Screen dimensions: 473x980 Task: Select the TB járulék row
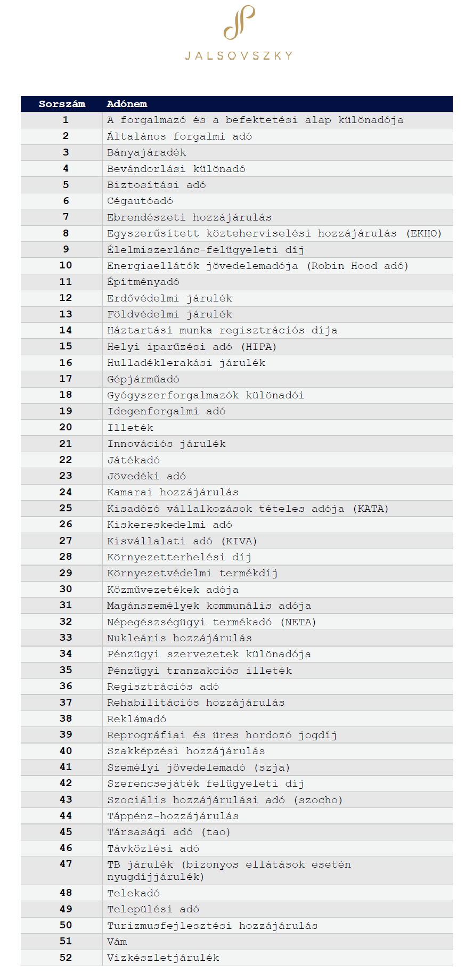(237, 871)
